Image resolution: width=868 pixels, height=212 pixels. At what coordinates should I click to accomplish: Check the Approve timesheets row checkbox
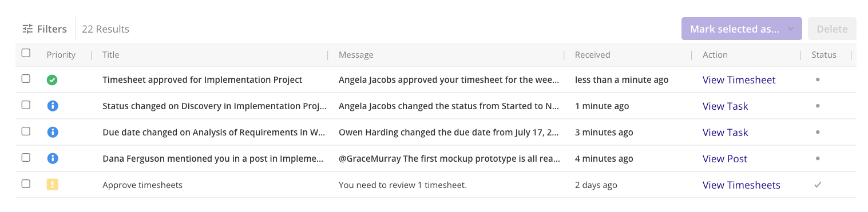coord(26,183)
